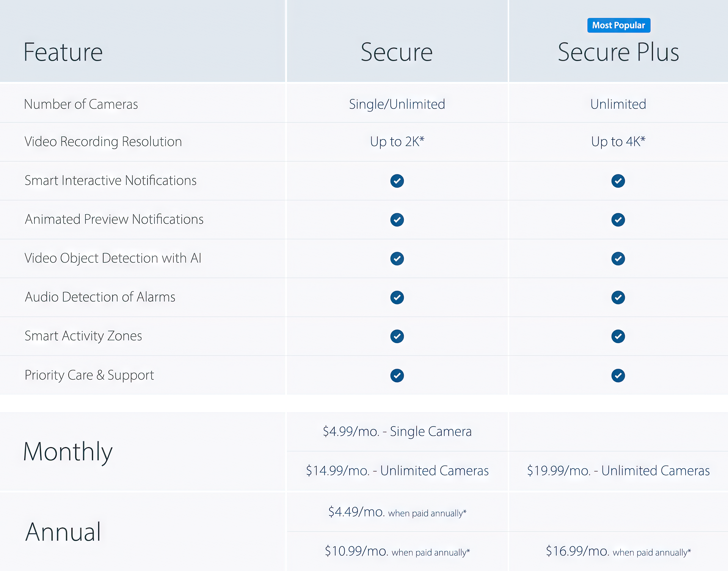
Task: Click $4.99/mo. Single Camera price
Action: pos(397,431)
